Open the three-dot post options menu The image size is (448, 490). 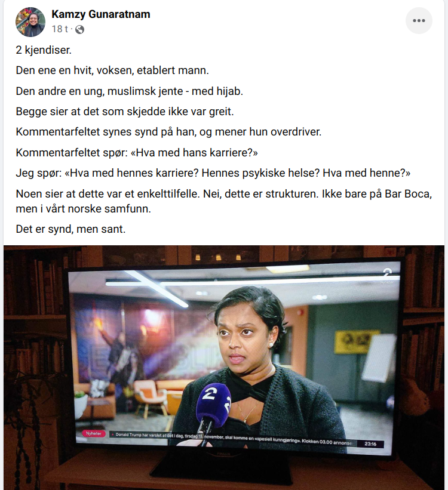click(419, 21)
